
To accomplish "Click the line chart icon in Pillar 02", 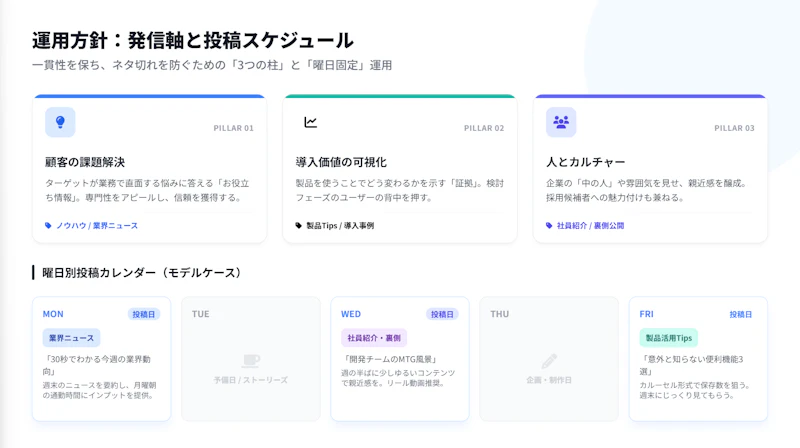I will [x=311, y=122].
